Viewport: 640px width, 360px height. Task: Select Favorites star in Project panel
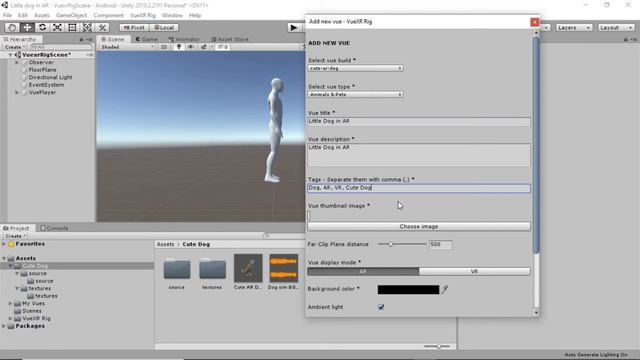pos(11,244)
